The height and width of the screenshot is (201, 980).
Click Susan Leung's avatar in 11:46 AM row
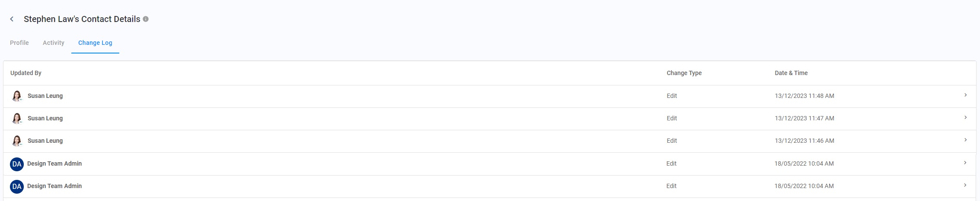[17, 141]
